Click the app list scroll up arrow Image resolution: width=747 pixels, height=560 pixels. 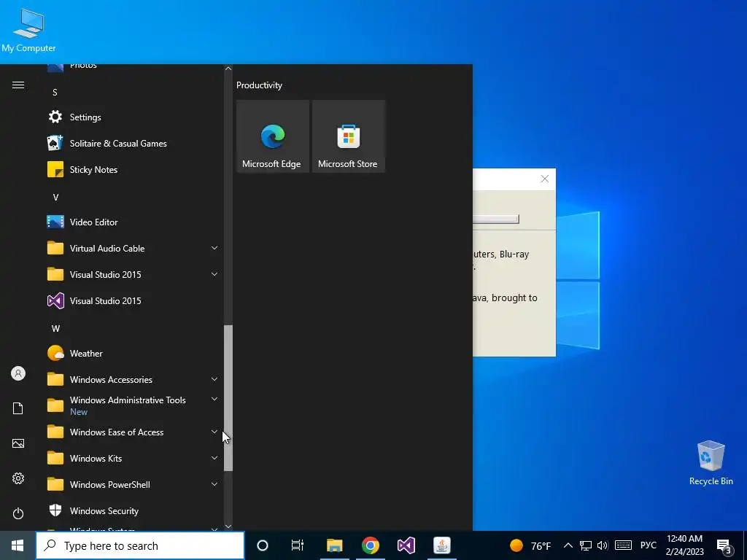(228, 69)
